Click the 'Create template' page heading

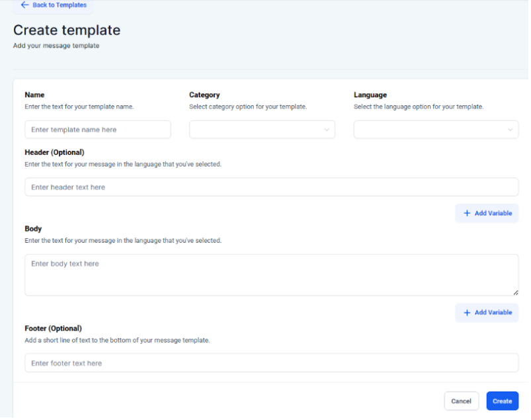point(67,30)
